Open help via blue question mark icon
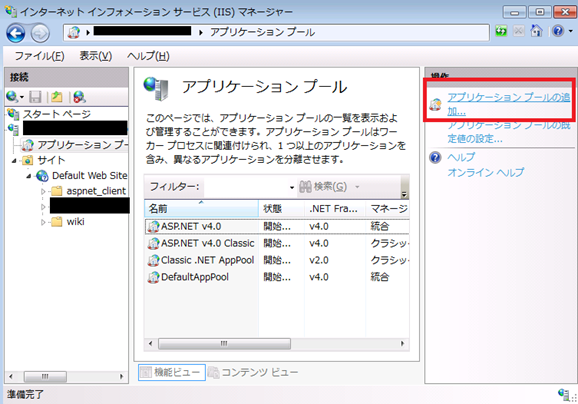The height and width of the screenshot is (404, 578). [x=558, y=31]
